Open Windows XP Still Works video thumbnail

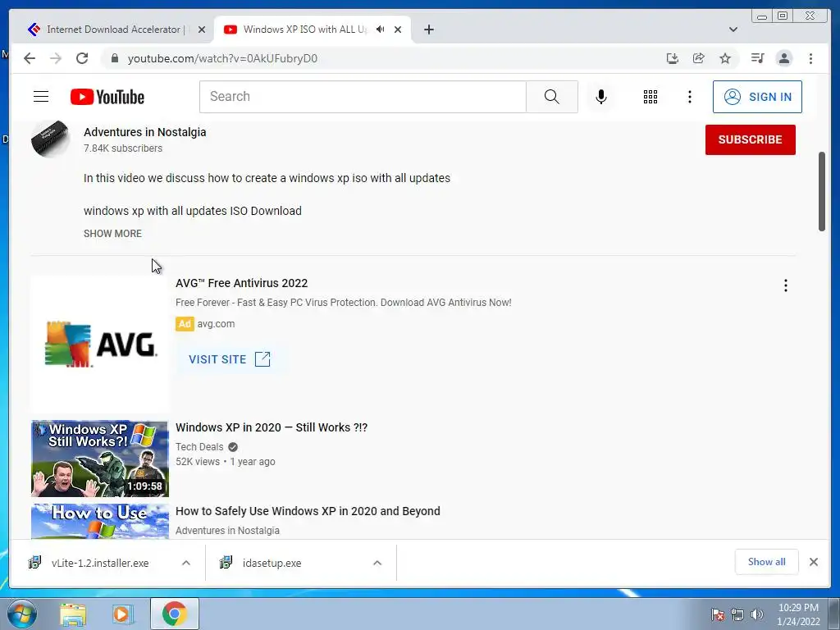[99, 459]
